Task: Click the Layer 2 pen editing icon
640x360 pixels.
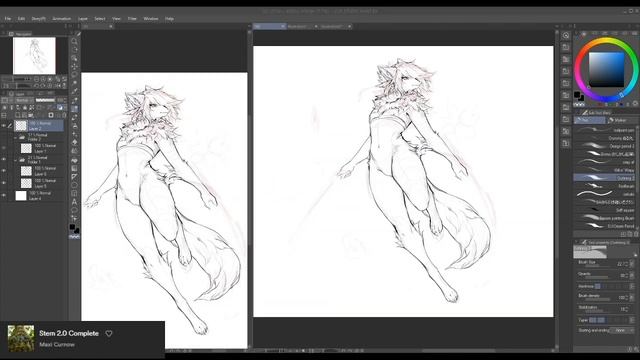Action: point(10,126)
